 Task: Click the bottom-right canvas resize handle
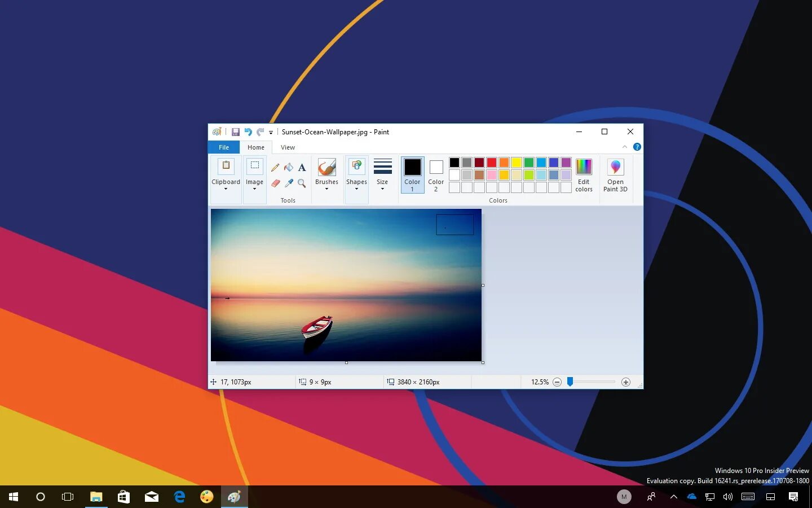click(483, 362)
